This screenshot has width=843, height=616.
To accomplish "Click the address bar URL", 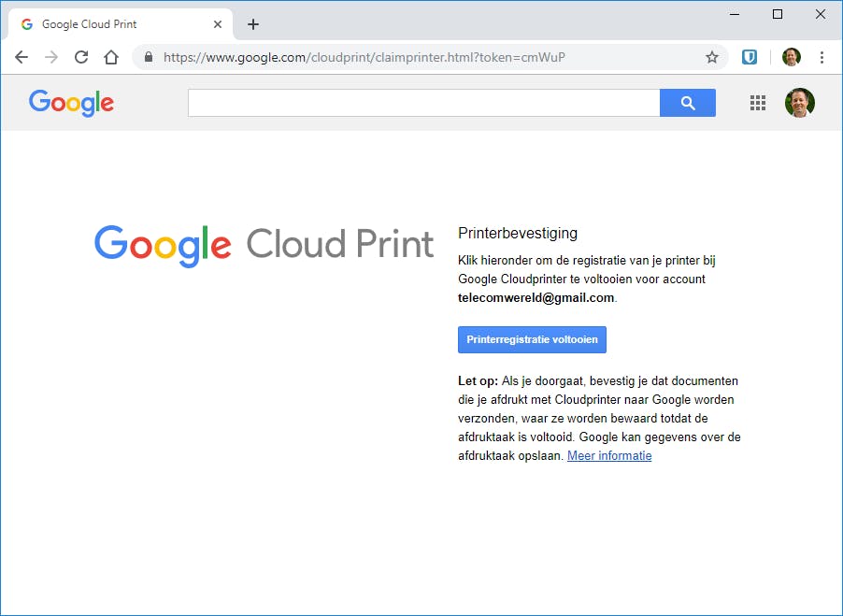I will tap(364, 57).
